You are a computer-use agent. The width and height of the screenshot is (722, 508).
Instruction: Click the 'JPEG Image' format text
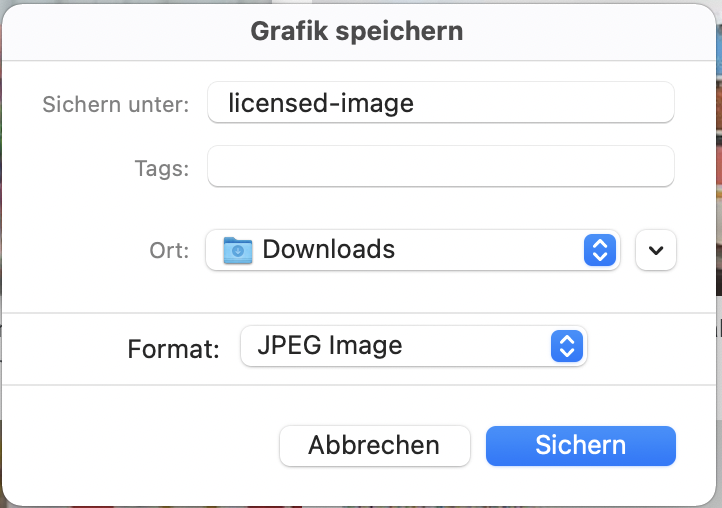click(329, 346)
